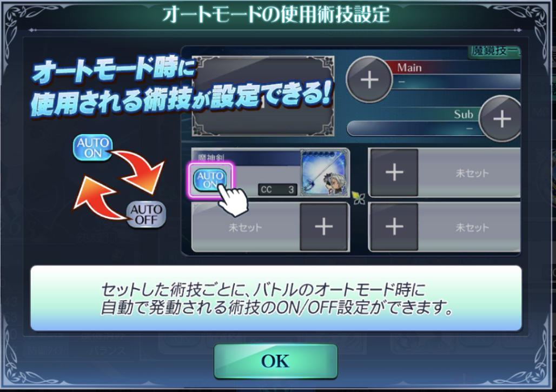Viewport: 556px width, 392px height.
Task: Click the 未セット label in the upper right slot
Action: (472, 173)
